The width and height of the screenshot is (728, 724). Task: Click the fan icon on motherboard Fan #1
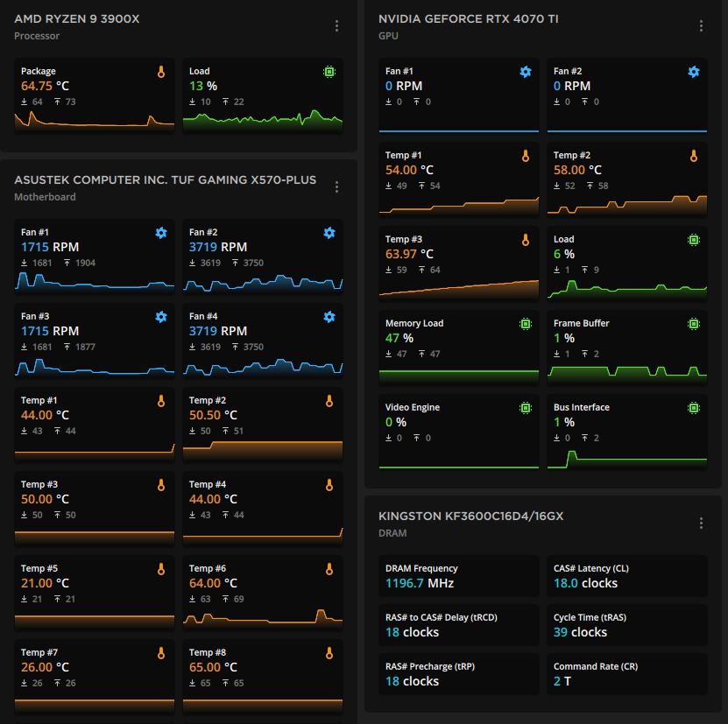click(161, 233)
